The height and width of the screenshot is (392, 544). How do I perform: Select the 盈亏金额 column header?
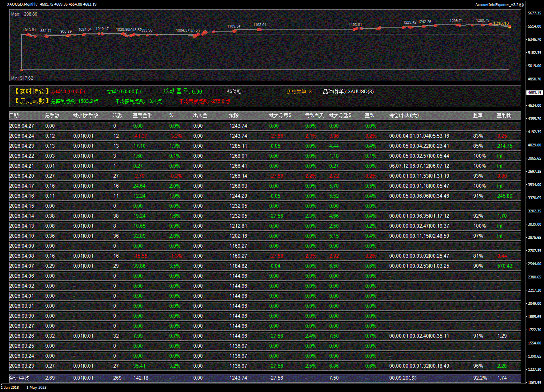point(142,115)
